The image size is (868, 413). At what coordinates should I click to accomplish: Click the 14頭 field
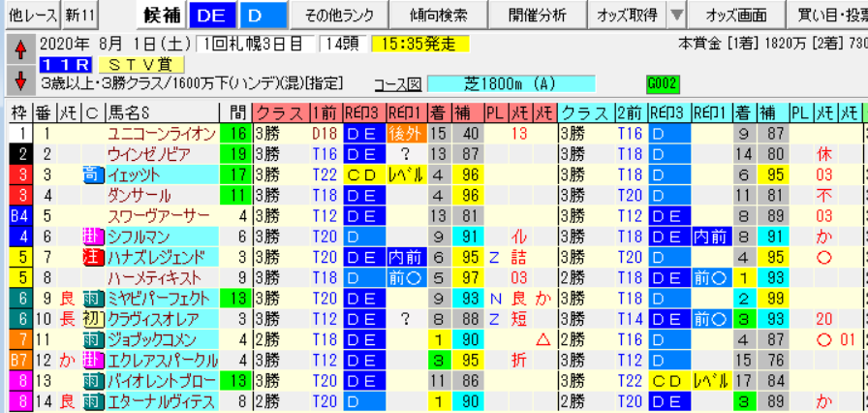coord(342,44)
